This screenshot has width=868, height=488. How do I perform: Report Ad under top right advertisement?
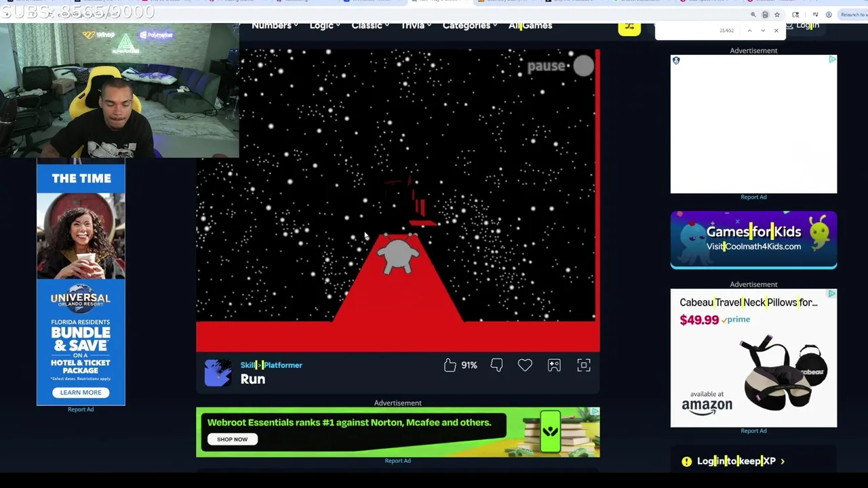click(753, 197)
